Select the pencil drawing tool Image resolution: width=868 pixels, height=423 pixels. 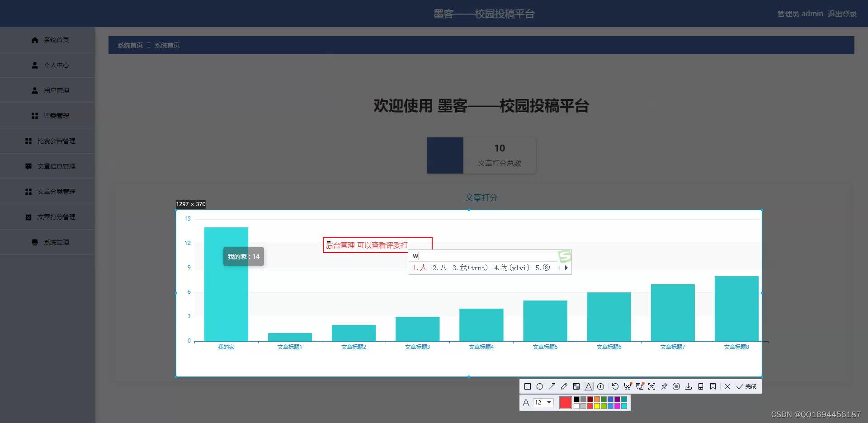tap(564, 386)
